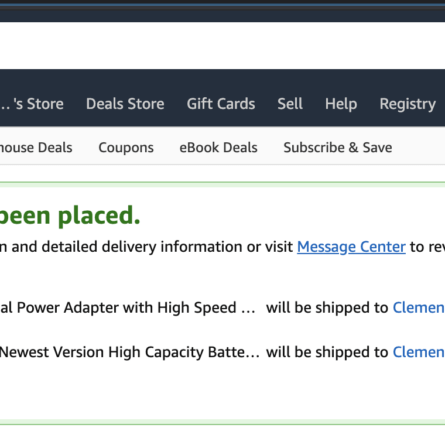Open the Deals Store navigation item
Viewport: 445px width, 445px height.
coord(125,104)
